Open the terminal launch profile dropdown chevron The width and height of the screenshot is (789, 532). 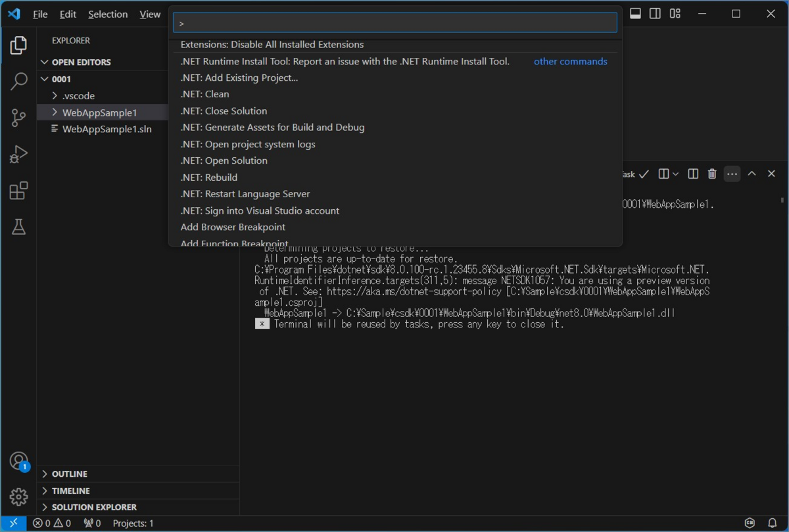click(x=675, y=174)
